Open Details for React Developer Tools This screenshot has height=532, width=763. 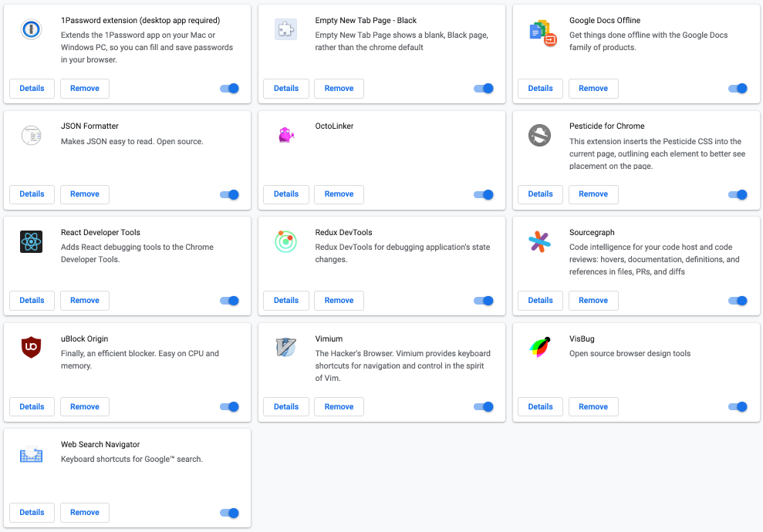click(32, 301)
